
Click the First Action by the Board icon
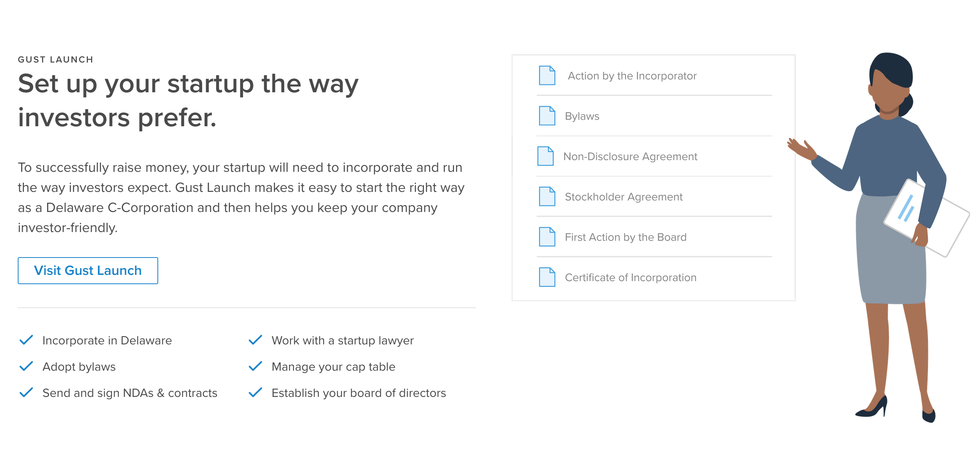pos(547,237)
